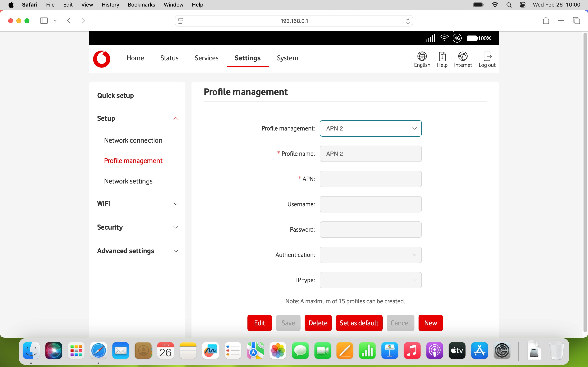
Task: Open the Profile management dropdown showing APN 2
Action: coord(370,128)
